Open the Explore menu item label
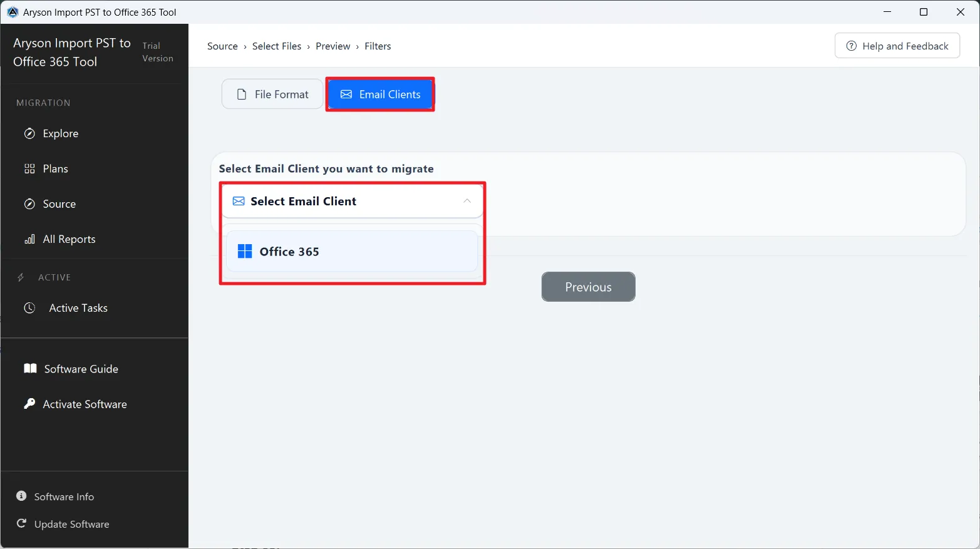 [x=61, y=133]
